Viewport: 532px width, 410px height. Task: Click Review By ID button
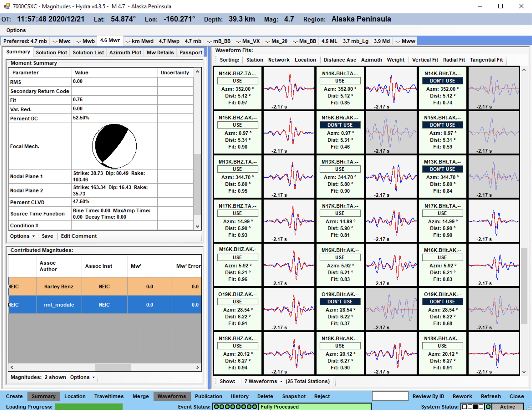point(428,396)
